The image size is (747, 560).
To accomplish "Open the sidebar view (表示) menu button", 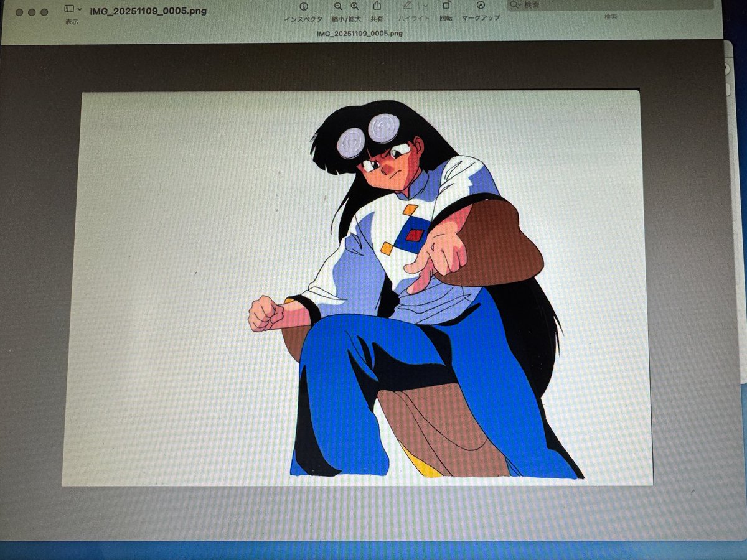I will (73, 9).
